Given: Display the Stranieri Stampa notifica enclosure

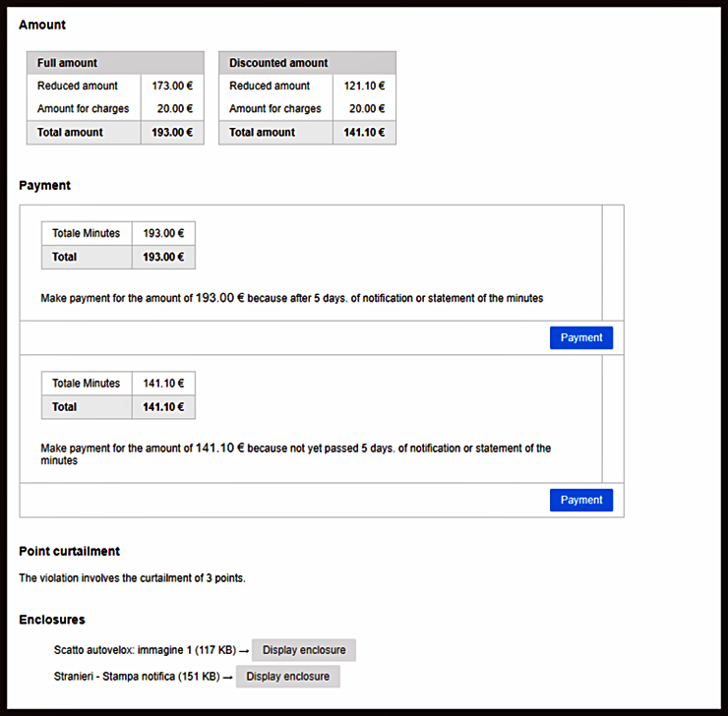Looking at the screenshot, I should click(x=287, y=677).
